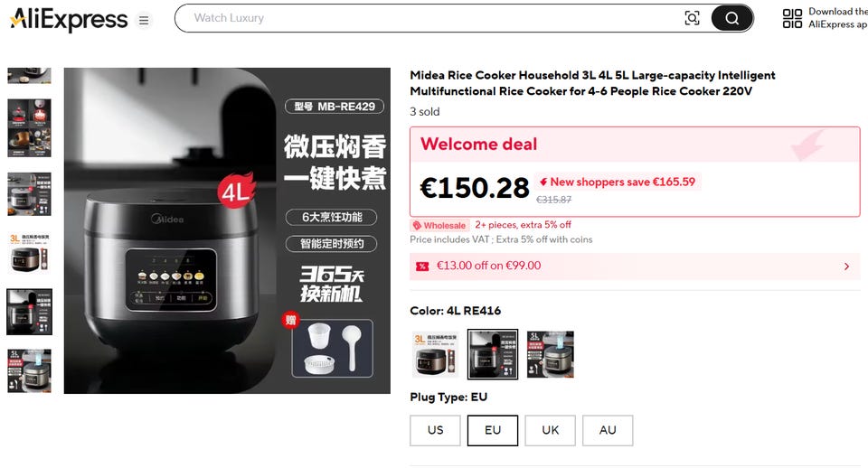Choose the 5L color variant swatch
Viewport: 868px width, 468px height.
551,354
